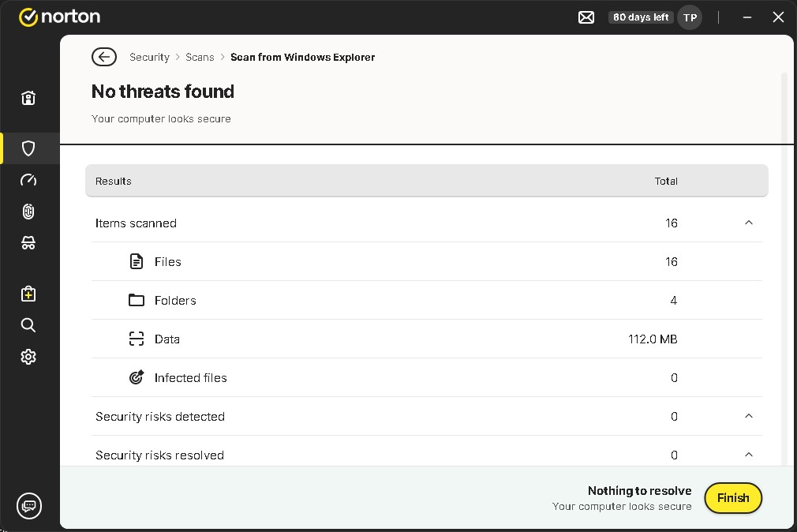
Task: Click the back arrow button
Action: click(x=103, y=57)
